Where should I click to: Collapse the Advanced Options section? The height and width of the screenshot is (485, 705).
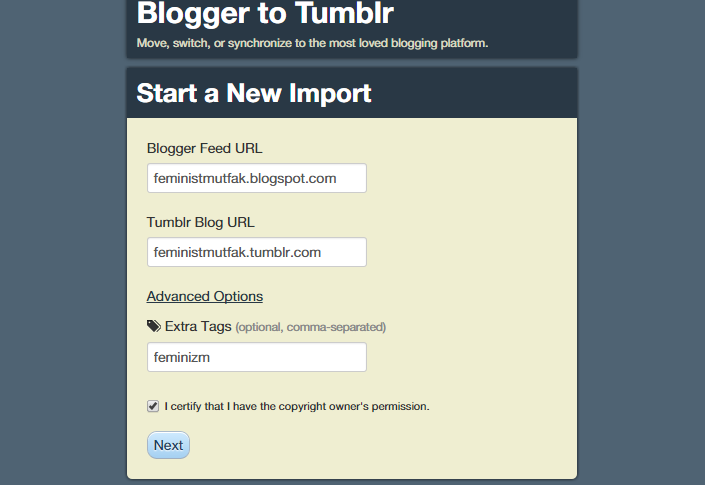pyautogui.click(x=204, y=296)
